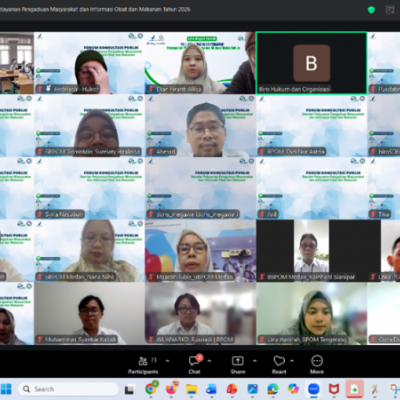Select Mazrofi lubis_BBPOM Medan video tile
400x400 pixels.
click(200, 251)
